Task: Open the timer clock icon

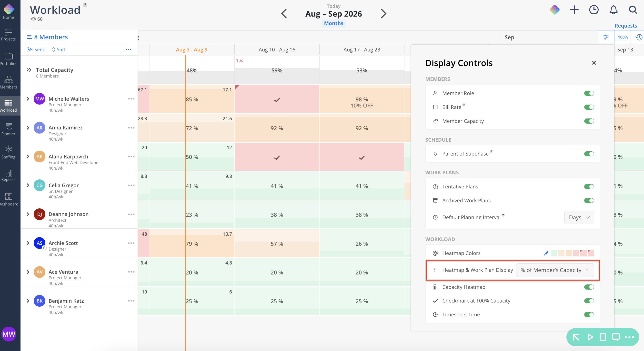Action: pos(594,10)
